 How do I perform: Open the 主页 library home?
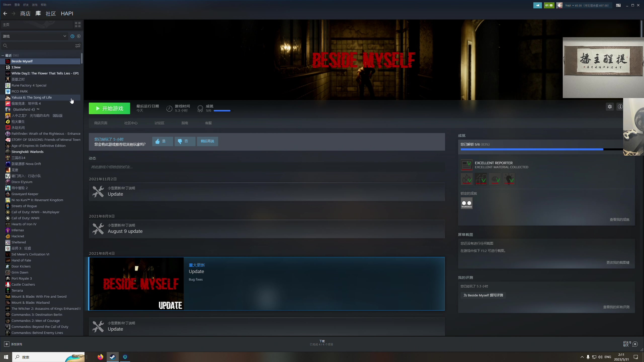click(37, 25)
